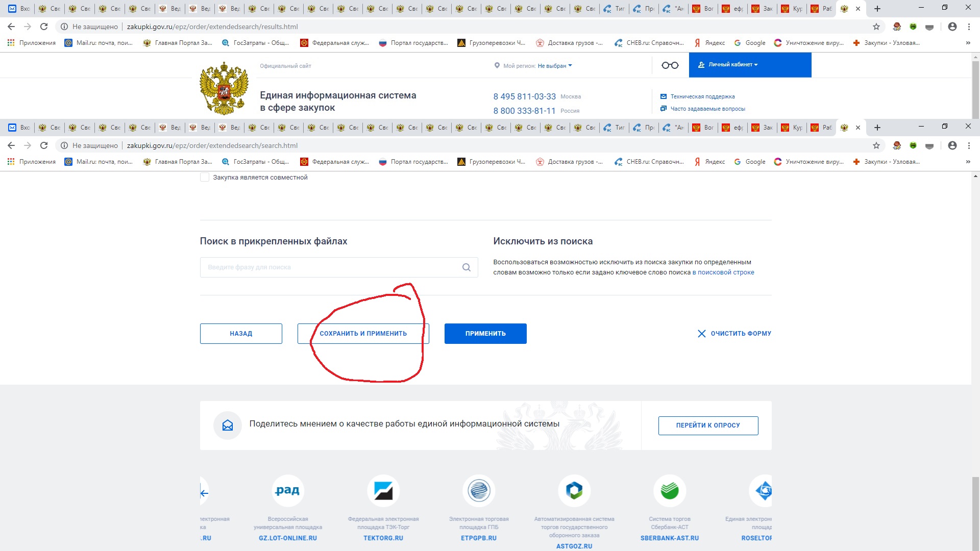Toggle the 'Закупка является совместной' checkbox
The height and width of the screenshot is (551, 980).
click(205, 178)
